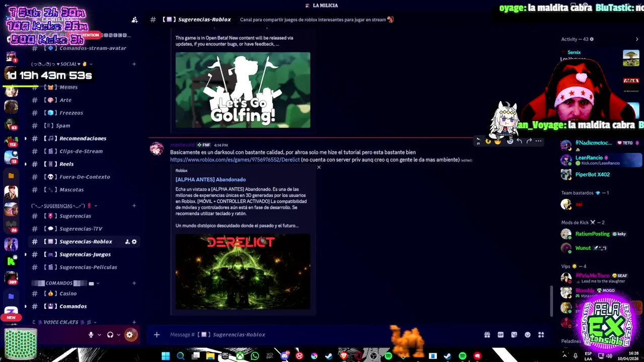Open the Casino channel
This screenshot has width=644, height=362.
(x=83, y=294)
